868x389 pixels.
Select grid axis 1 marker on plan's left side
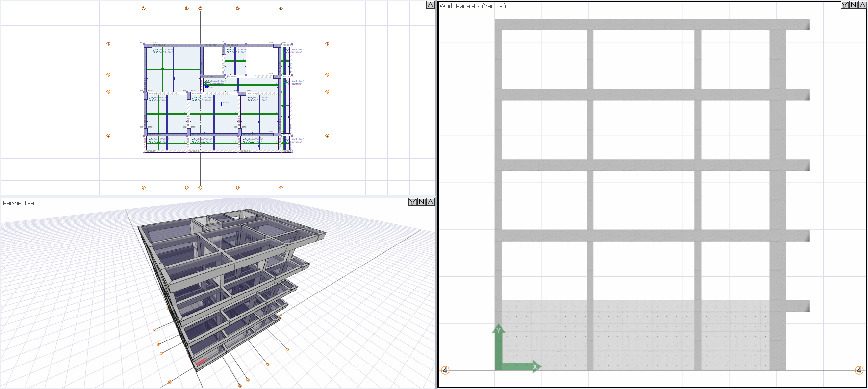[108, 44]
